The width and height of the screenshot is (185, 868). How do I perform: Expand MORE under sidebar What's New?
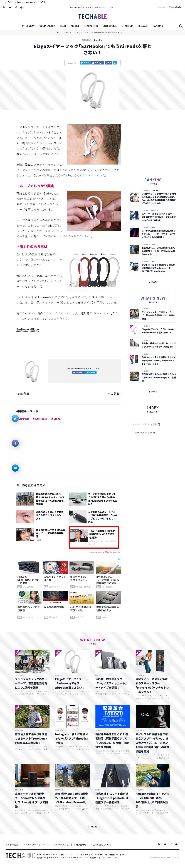(x=153, y=392)
